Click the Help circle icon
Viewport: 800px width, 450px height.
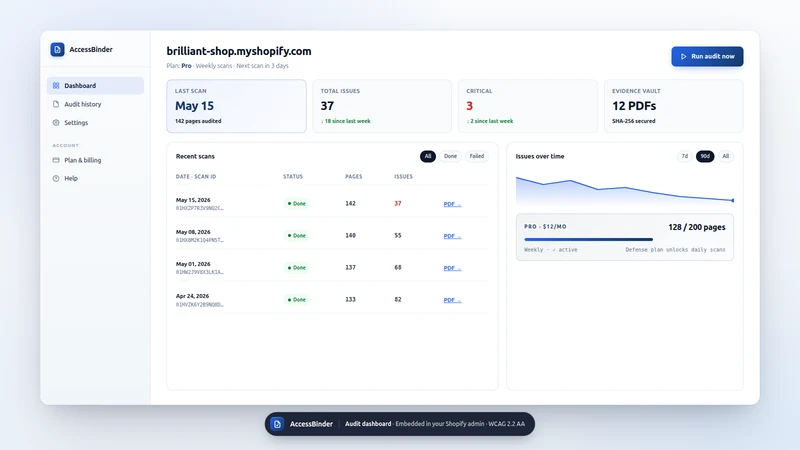[56, 179]
